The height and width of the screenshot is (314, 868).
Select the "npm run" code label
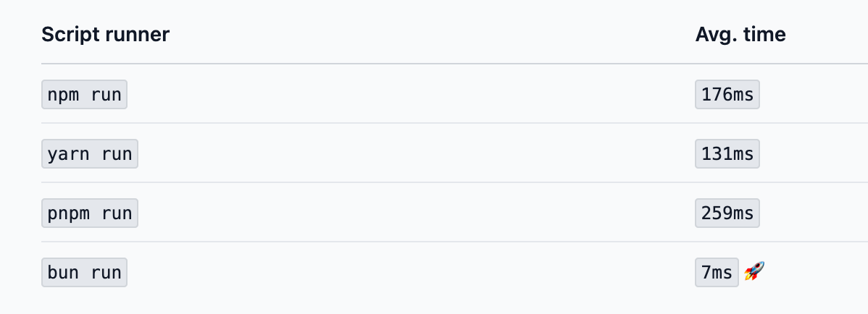(84, 95)
